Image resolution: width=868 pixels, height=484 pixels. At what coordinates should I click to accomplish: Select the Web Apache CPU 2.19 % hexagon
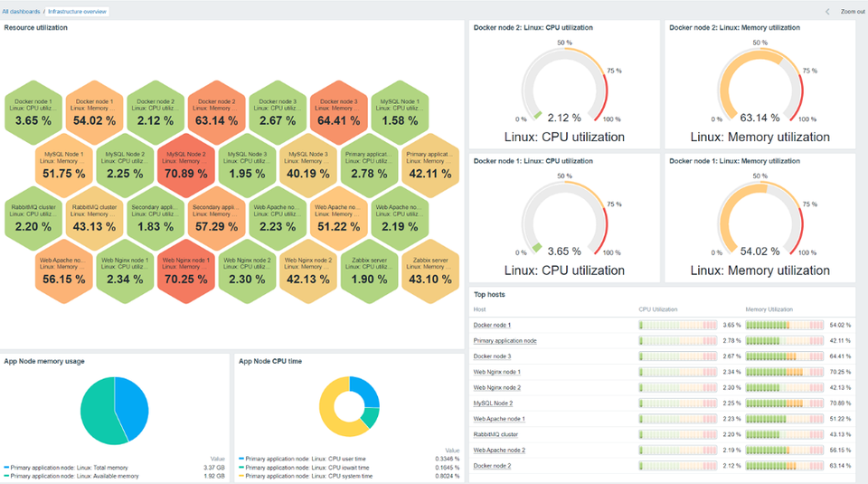tap(400, 219)
